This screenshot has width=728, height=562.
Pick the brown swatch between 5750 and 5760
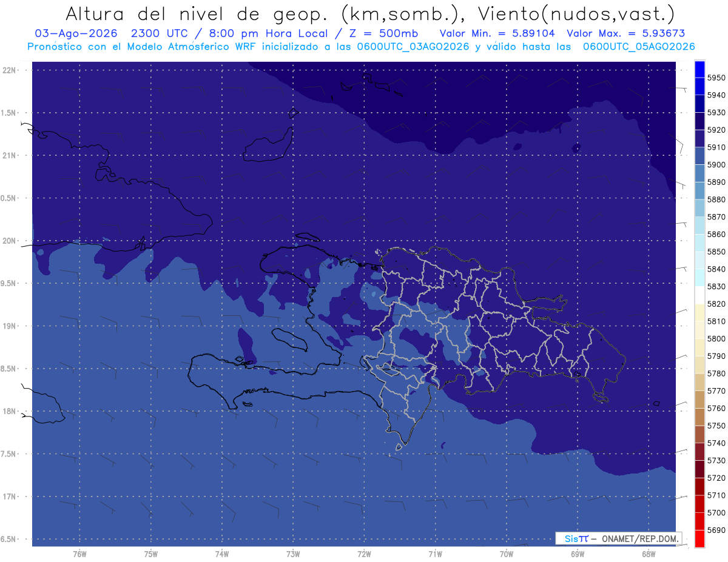point(699,416)
